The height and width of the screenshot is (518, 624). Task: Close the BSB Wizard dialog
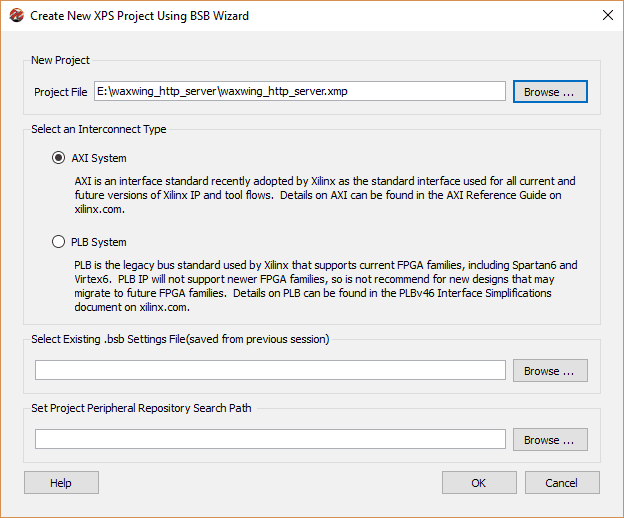pos(607,16)
